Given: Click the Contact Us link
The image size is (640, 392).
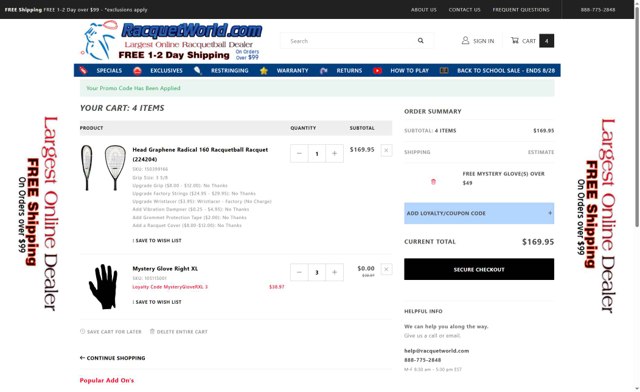Looking at the screenshot, I should click(464, 9).
